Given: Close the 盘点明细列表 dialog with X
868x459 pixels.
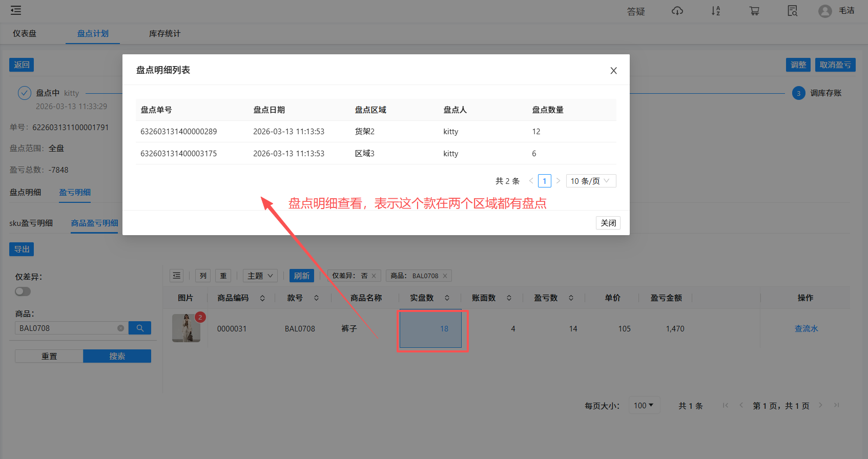Looking at the screenshot, I should (x=613, y=71).
